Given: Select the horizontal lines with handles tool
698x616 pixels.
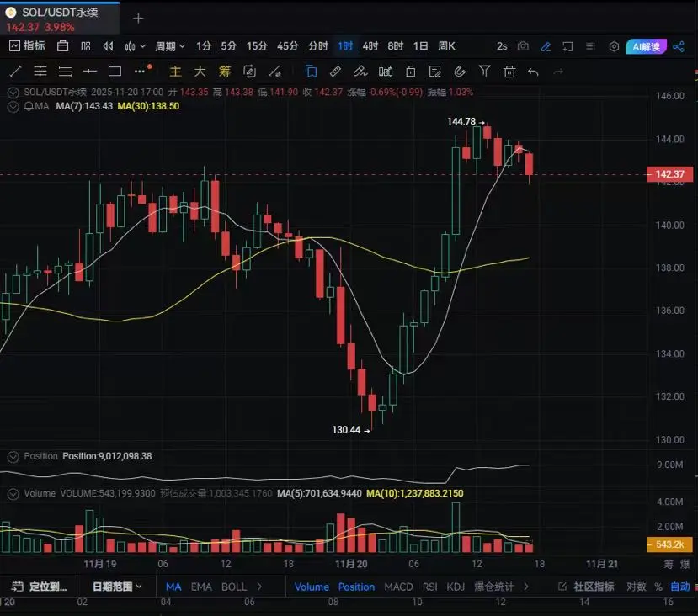Looking at the screenshot, I should pyautogui.click(x=40, y=72).
